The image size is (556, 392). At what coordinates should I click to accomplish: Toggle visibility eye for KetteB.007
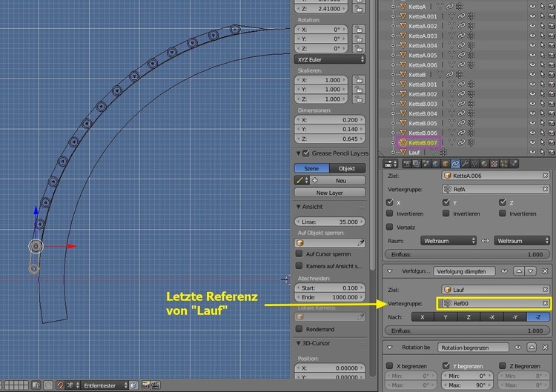[532, 142]
